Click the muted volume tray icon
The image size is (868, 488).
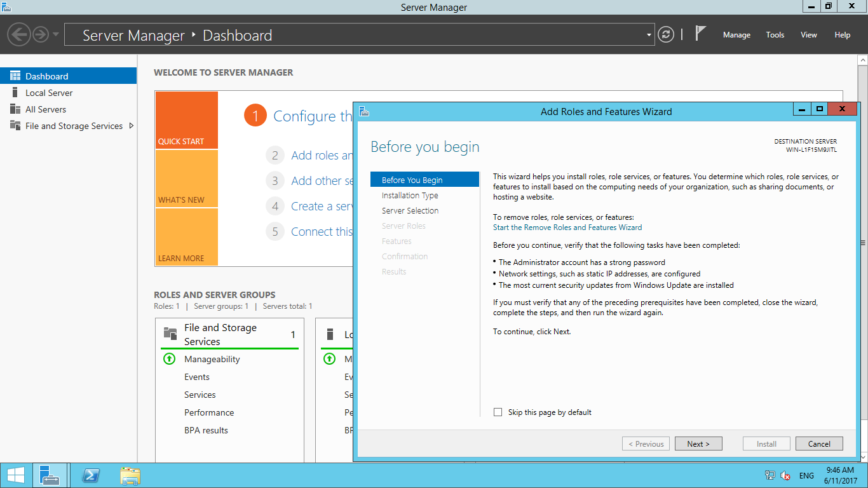(x=785, y=475)
